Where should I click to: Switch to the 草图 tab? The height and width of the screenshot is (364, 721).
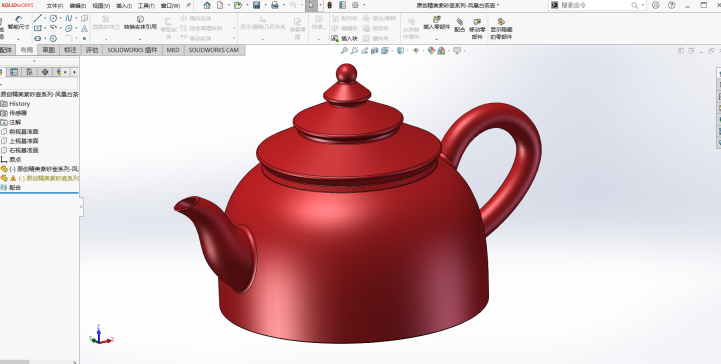49,50
